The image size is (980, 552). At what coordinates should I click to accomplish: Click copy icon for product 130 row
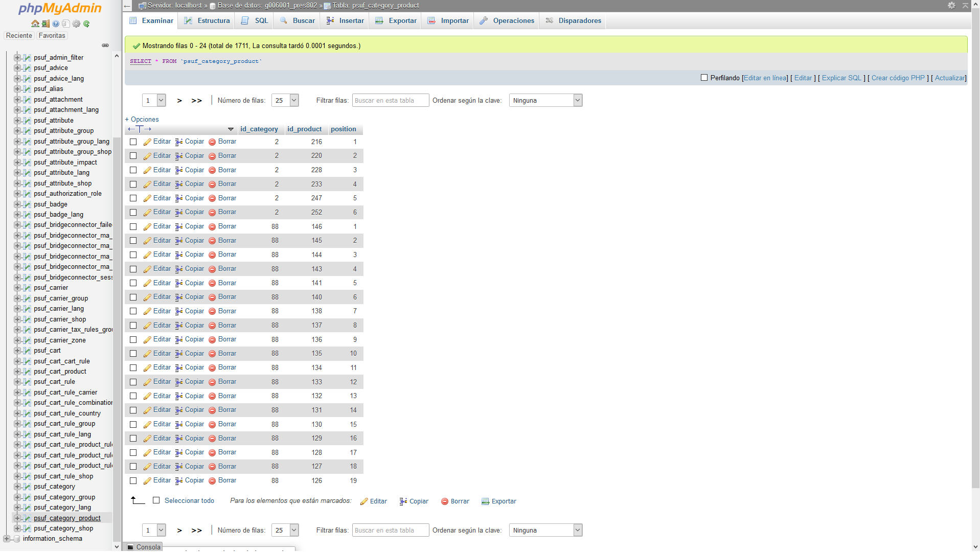179,425
